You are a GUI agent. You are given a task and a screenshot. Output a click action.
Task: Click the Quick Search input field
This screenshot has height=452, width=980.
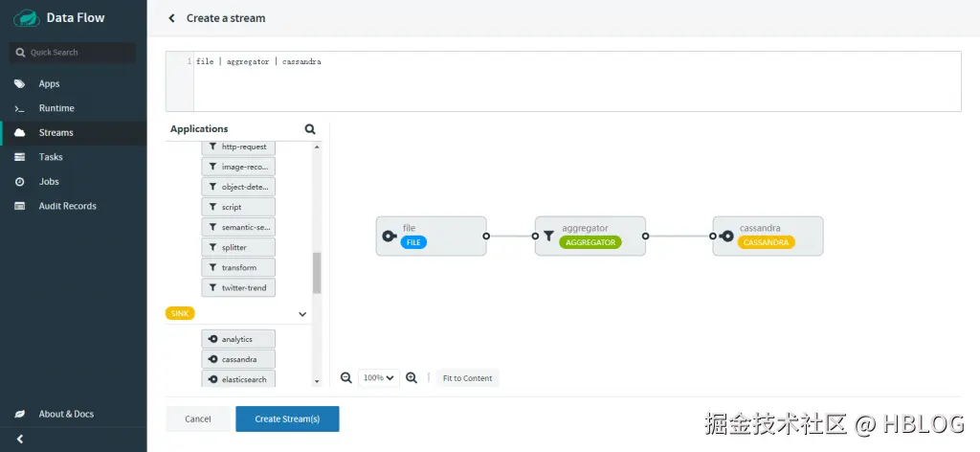tap(73, 53)
